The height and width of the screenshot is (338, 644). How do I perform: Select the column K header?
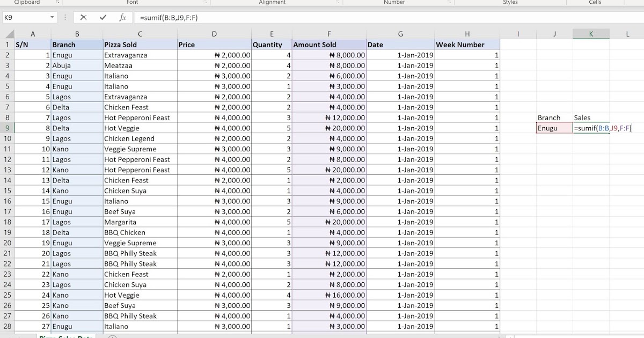[590, 34]
